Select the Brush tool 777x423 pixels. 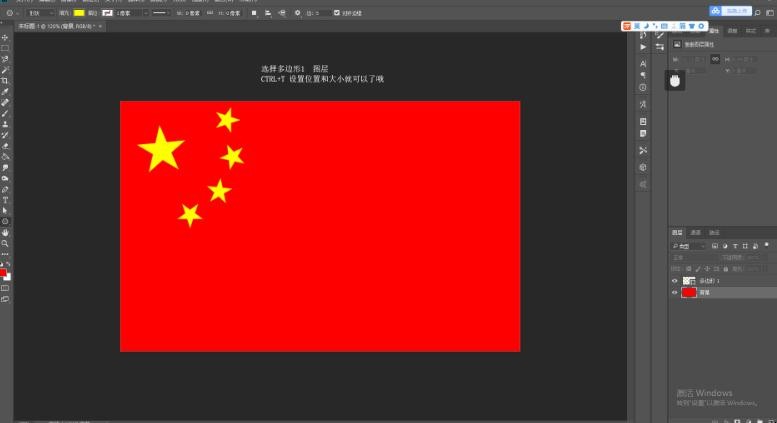click(5, 113)
